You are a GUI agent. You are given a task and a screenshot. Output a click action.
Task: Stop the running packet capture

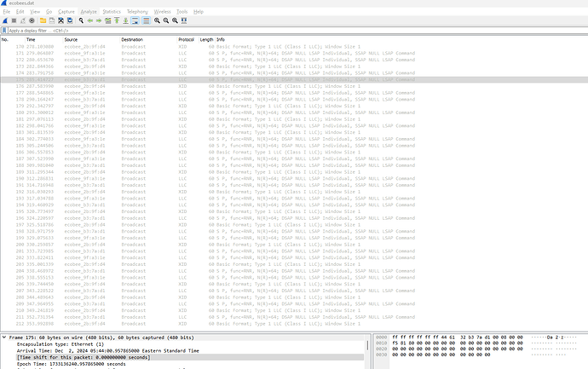pos(14,20)
